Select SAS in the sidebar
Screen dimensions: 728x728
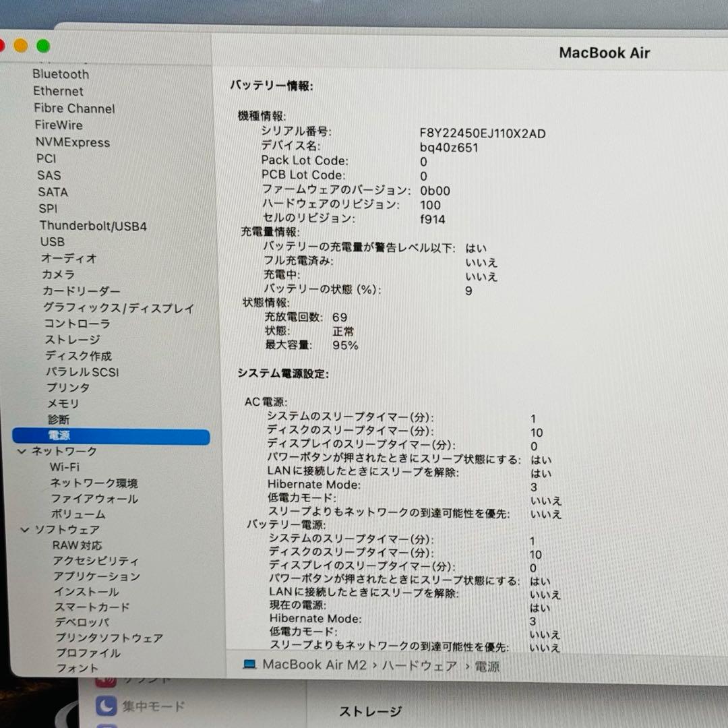(49, 175)
